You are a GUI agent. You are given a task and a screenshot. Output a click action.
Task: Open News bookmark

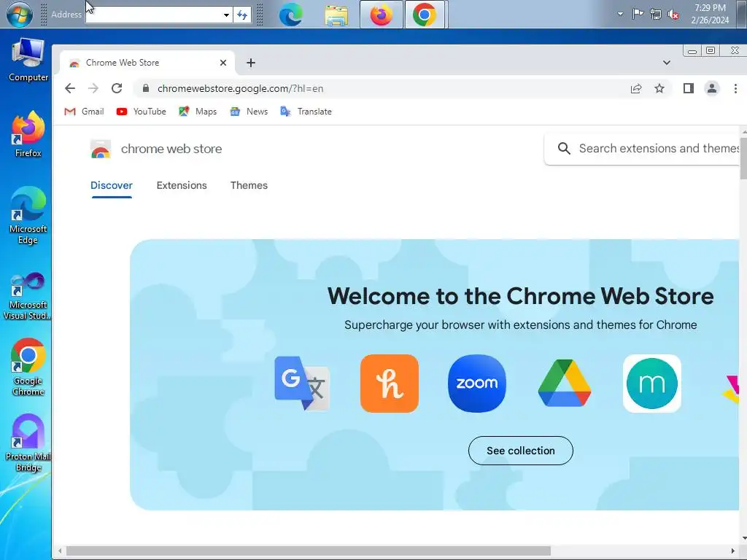(249, 112)
